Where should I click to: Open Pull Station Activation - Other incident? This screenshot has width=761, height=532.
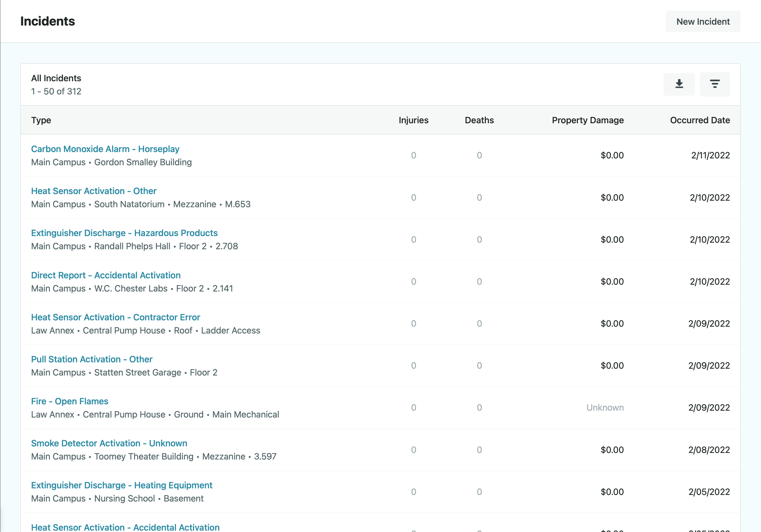coord(92,359)
